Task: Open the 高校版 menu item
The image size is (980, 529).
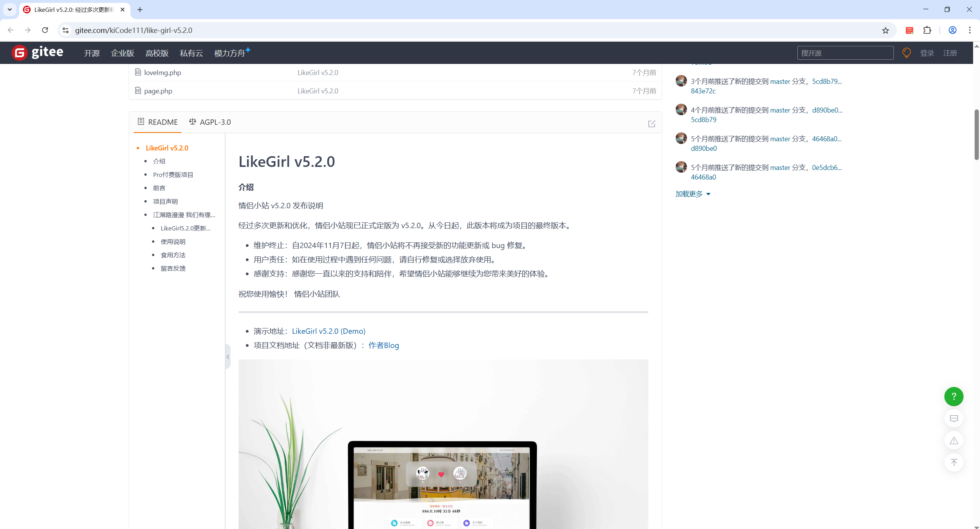Action: (x=157, y=53)
